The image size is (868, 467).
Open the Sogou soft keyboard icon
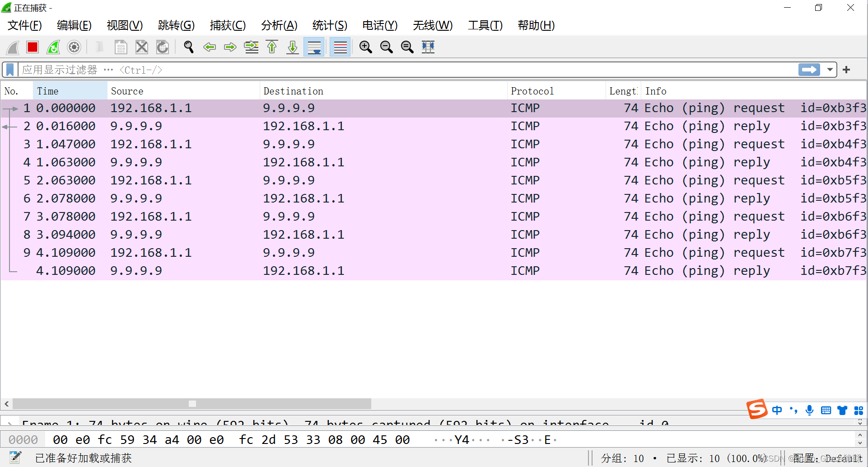coord(826,410)
